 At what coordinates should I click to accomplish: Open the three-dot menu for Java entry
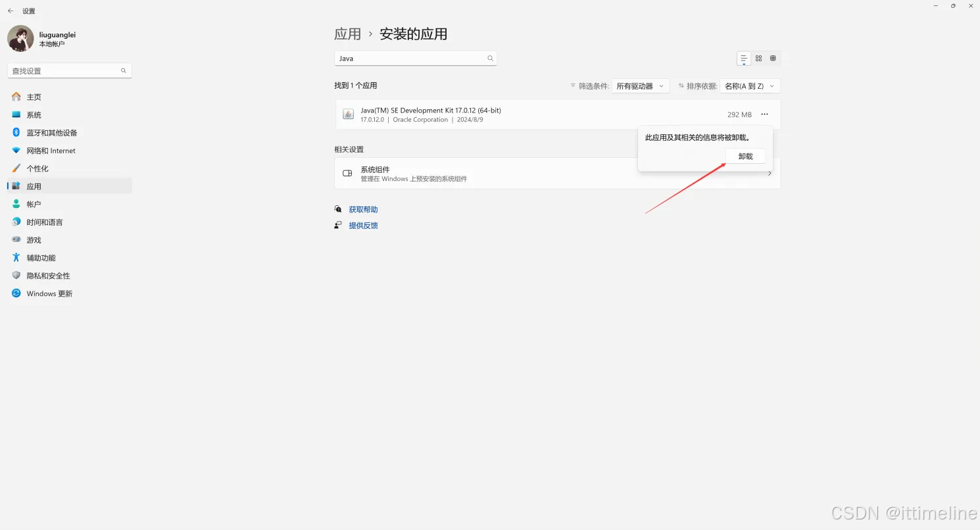point(764,114)
